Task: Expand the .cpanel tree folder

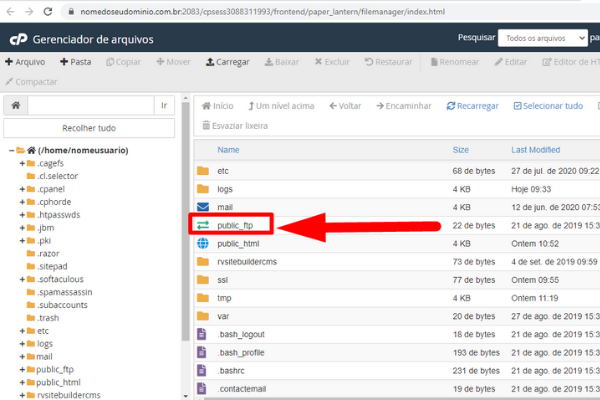Action: pos(22,189)
